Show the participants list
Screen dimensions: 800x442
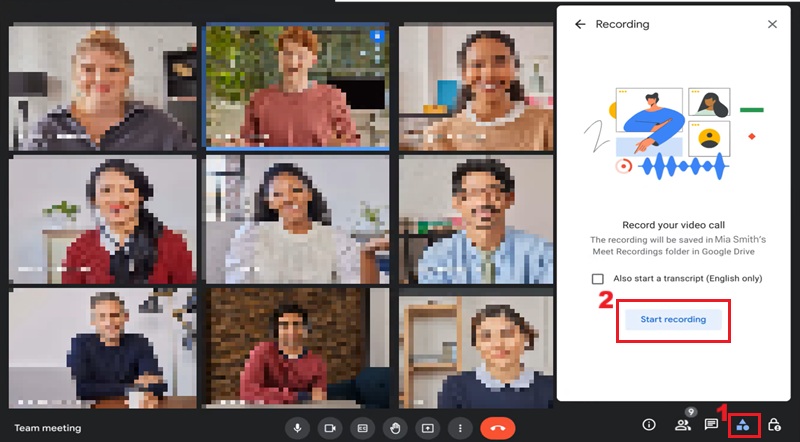pos(682,425)
